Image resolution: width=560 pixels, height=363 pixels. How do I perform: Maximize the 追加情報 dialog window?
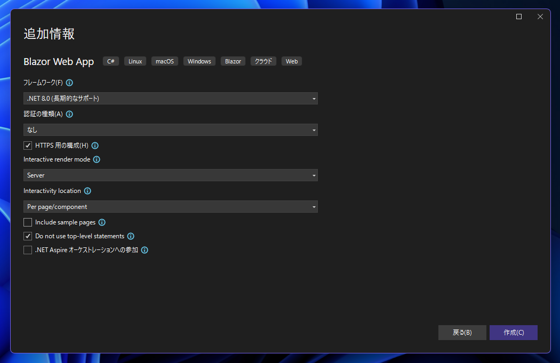coord(519,16)
